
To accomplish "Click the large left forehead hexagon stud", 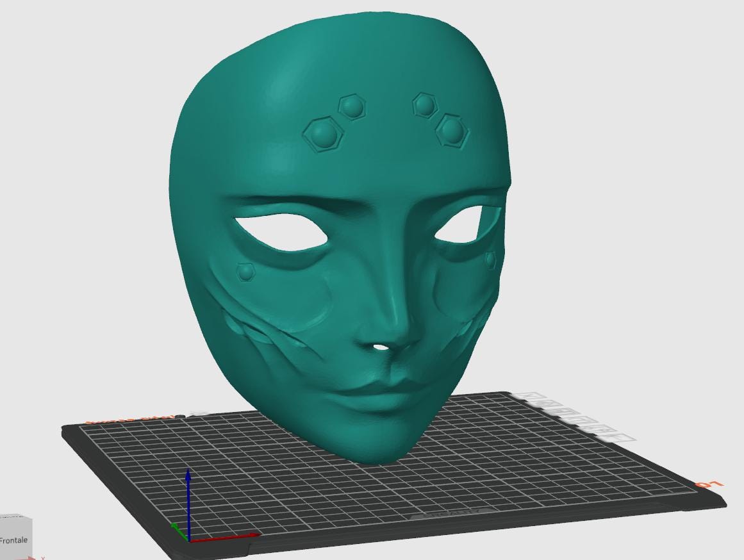I will 324,134.
